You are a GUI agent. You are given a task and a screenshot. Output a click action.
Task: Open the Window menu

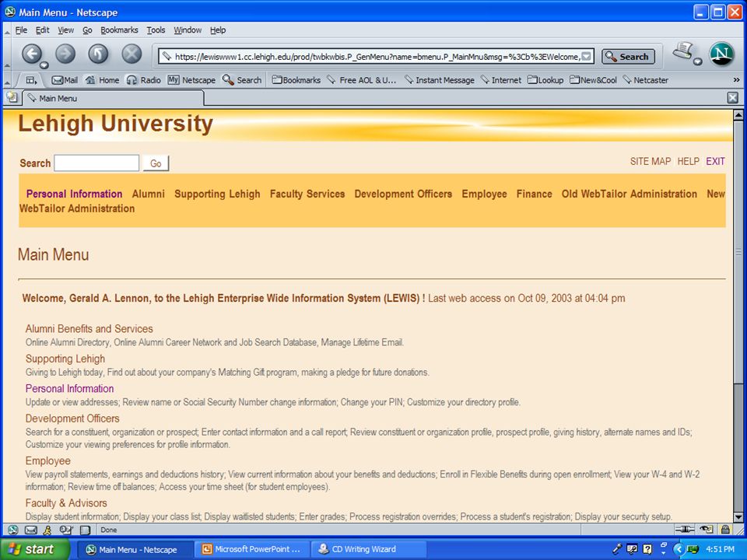[188, 30]
